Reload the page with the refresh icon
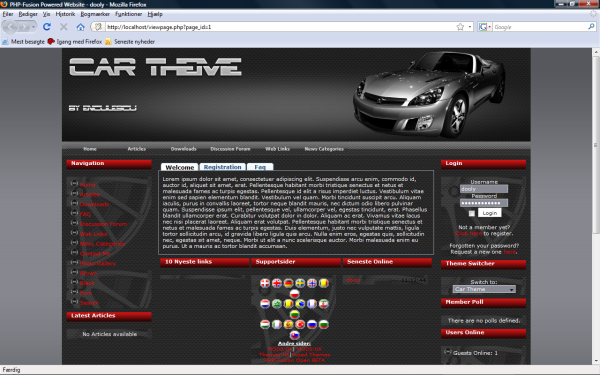 click(x=47, y=27)
